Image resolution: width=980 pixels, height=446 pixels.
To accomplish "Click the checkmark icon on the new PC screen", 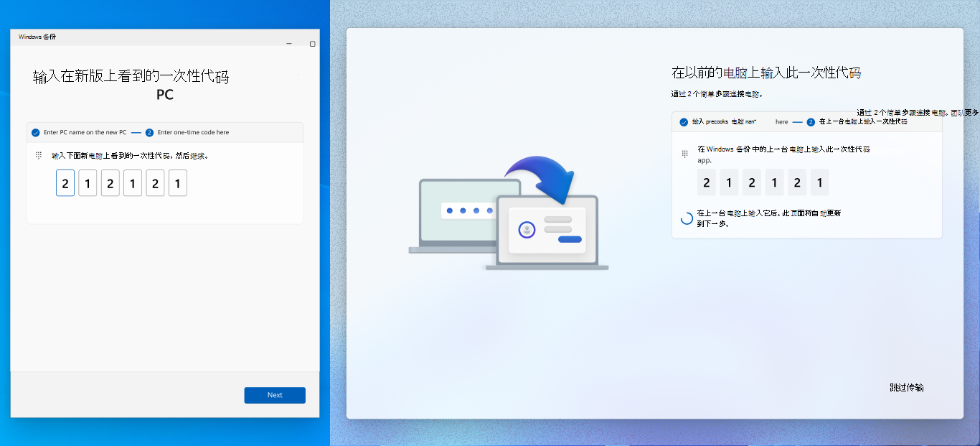I will tap(35, 132).
